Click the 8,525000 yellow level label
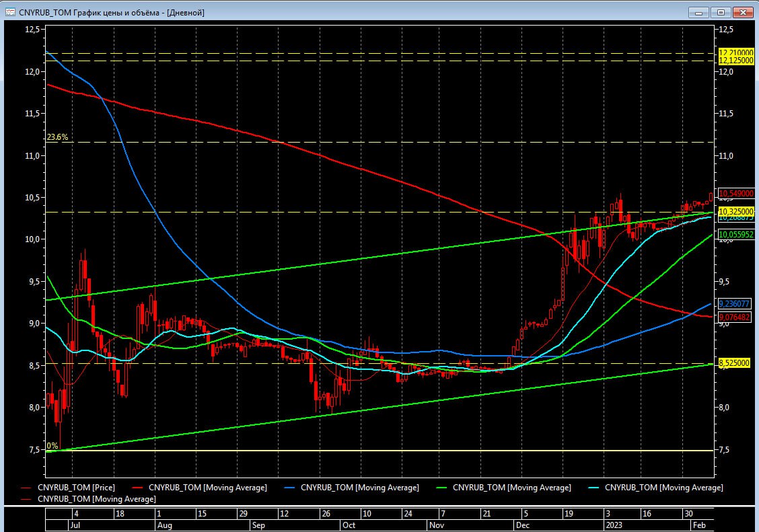The width and height of the screenshot is (759, 532). pyautogui.click(x=734, y=363)
